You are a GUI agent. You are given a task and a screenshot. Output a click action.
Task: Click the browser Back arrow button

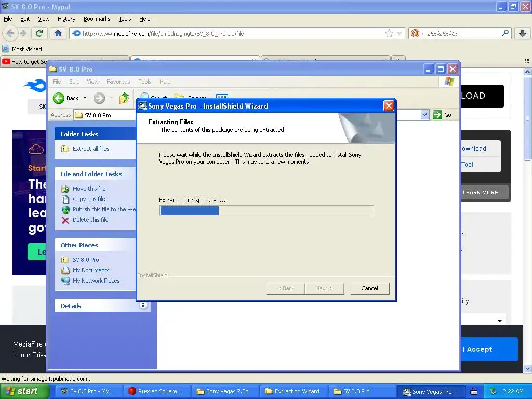tap(10, 33)
